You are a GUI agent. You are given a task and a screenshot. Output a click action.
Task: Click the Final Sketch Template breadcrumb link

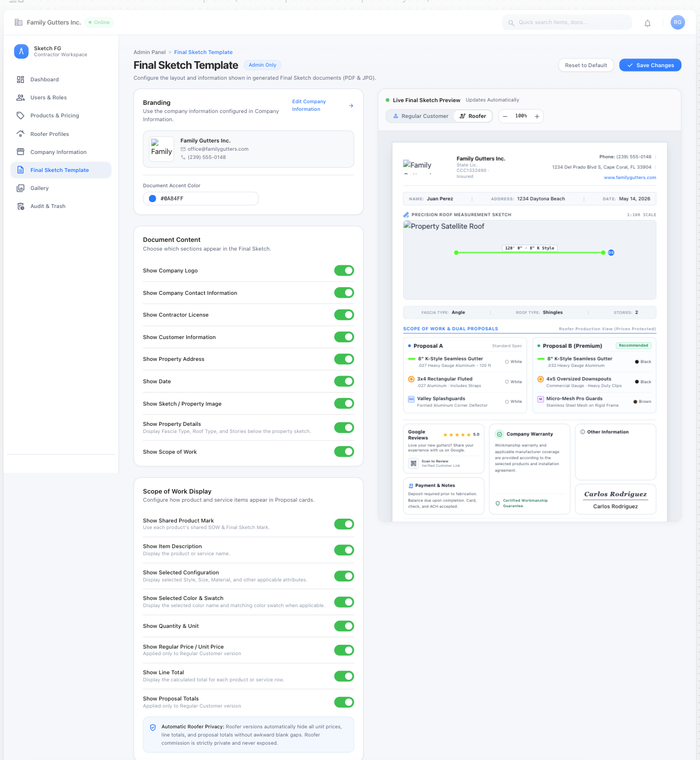pos(203,52)
